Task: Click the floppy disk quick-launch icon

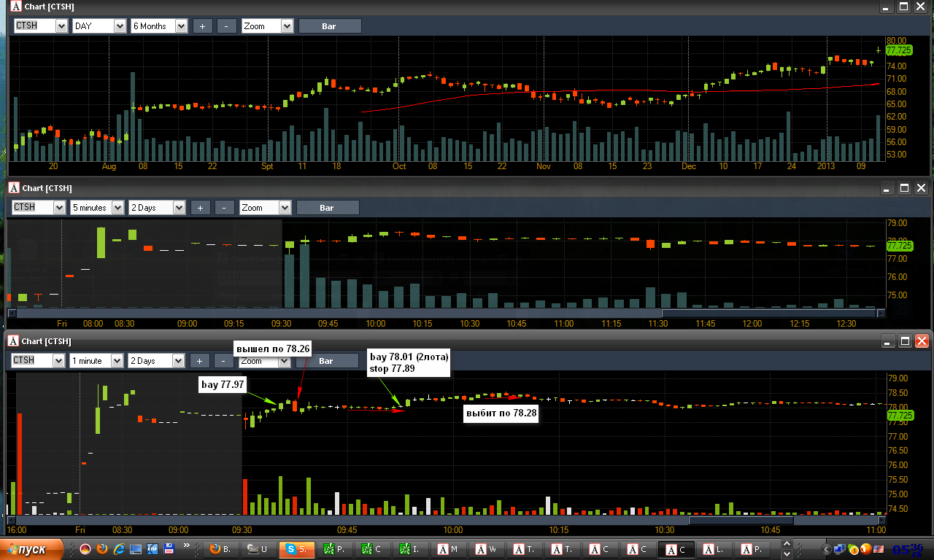Action: click(x=169, y=549)
